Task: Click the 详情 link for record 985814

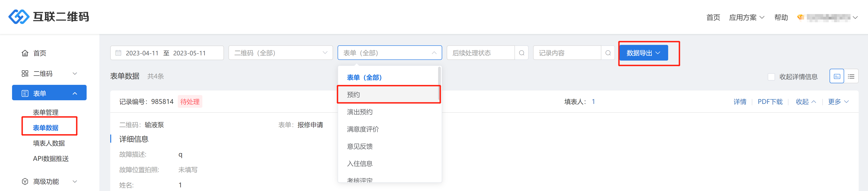Action: (740, 102)
